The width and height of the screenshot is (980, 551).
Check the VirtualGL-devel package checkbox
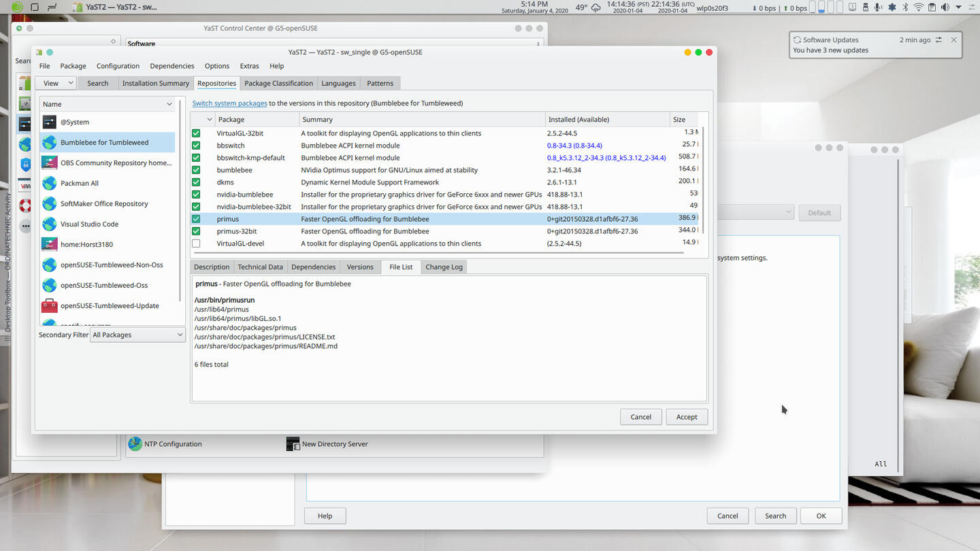click(196, 244)
